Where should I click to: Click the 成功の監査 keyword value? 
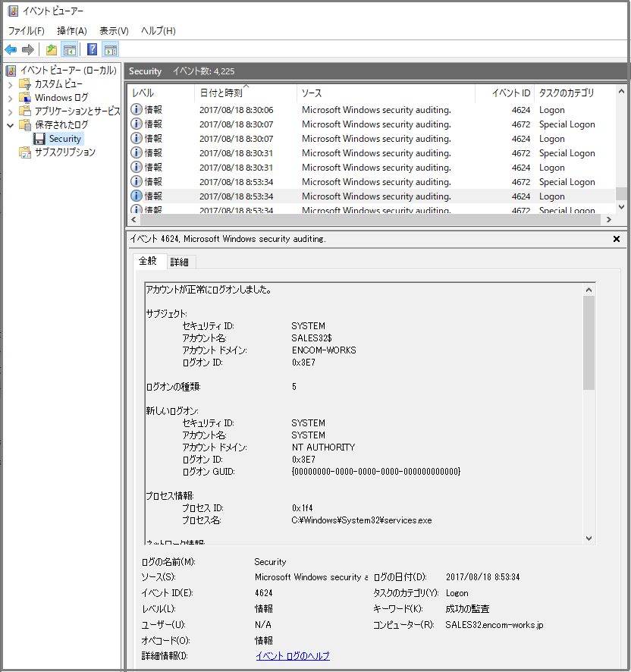pos(467,608)
